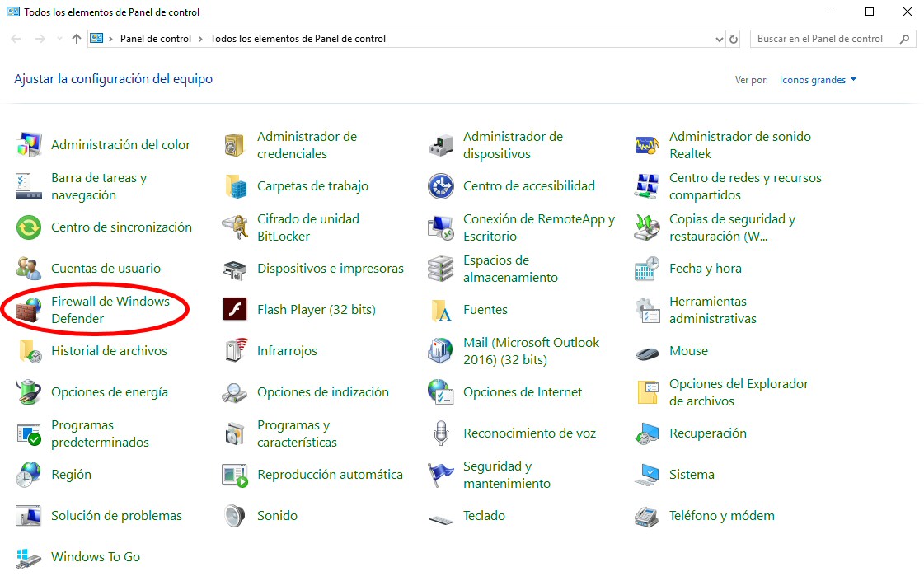
Task: Expand the recent locations dropdown arrow
Action: pyautogui.click(x=59, y=39)
